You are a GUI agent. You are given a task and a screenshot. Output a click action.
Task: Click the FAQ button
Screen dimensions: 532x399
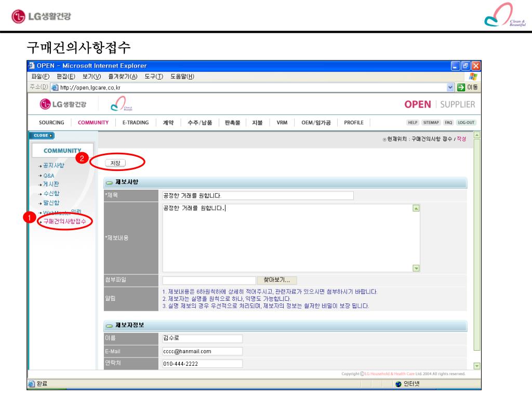pyautogui.click(x=448, y=123)
